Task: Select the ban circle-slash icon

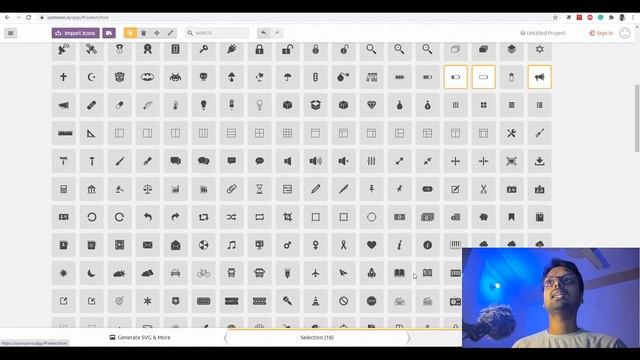Action: pos(343,301)
